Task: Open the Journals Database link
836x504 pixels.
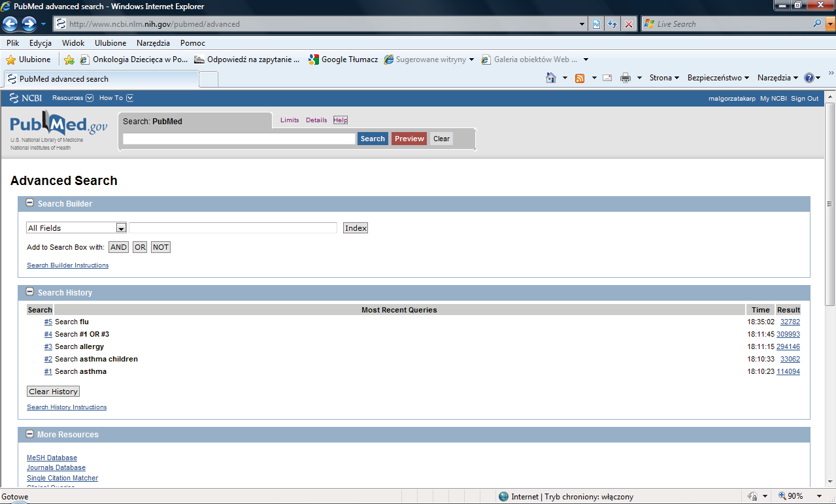Action: [56, 468]
